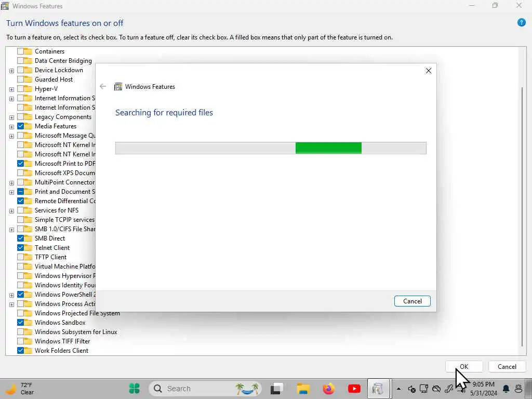
Task: Uncheck Windows Sandbox
Action: pos(20,322)
